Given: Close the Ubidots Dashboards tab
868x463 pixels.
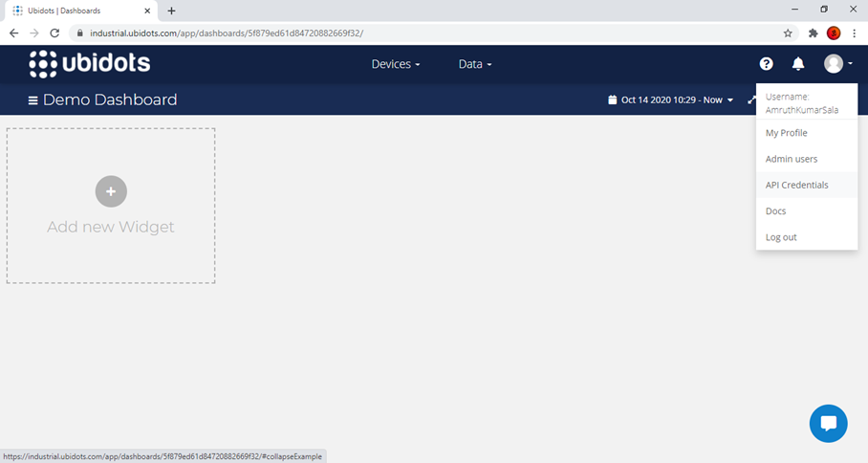Looking at the screenshot, I should coord(147,11).
